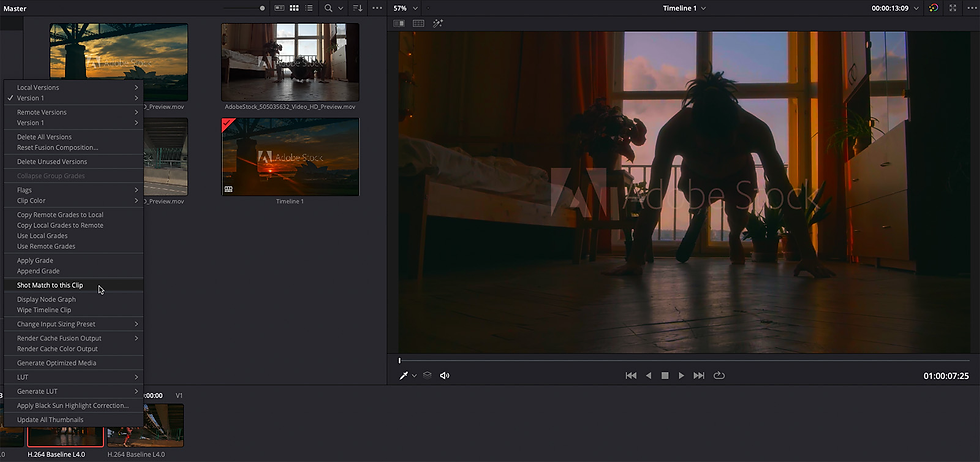Expand the Remote Versions submenu
Screen dimensions: 980x462
(74, 112)
